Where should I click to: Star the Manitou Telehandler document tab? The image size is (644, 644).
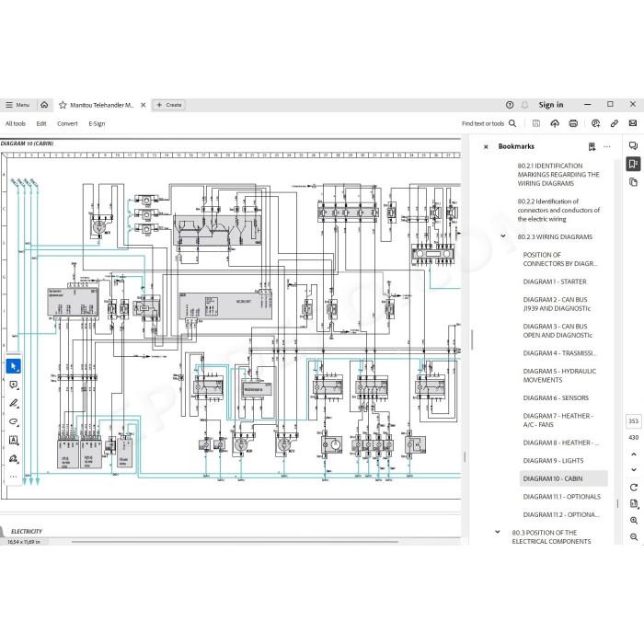point(63,105)
